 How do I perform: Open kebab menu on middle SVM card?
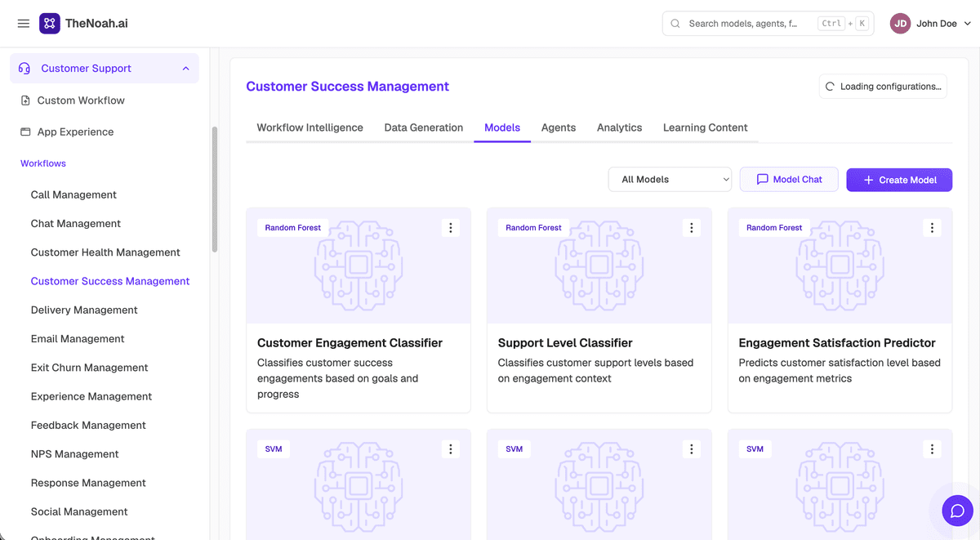pyautogui.click(x=692, y=449)
